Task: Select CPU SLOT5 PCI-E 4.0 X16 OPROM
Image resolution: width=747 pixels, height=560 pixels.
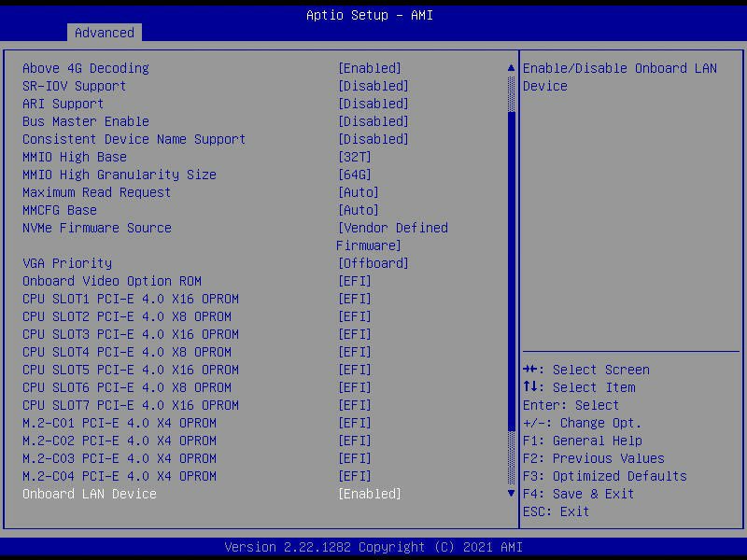Action: click(131, 370)
